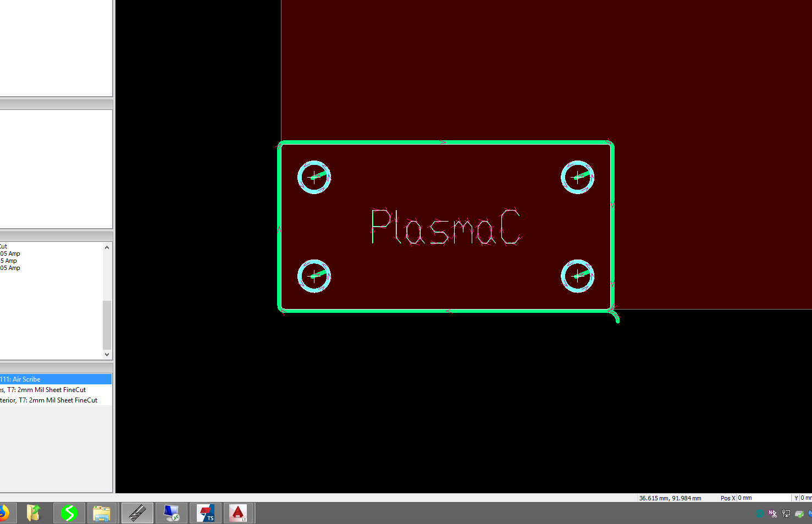Select the 5 Amp tool entry

click(8, 261)
